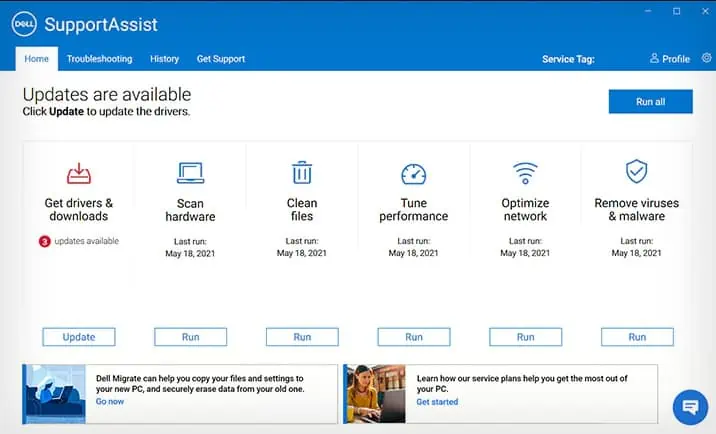Click the Optimize network Wi-Fi icon
Image resolution: width=716 pixels, height=434 pixels.
pyautogui.click(x=525, y=173)
